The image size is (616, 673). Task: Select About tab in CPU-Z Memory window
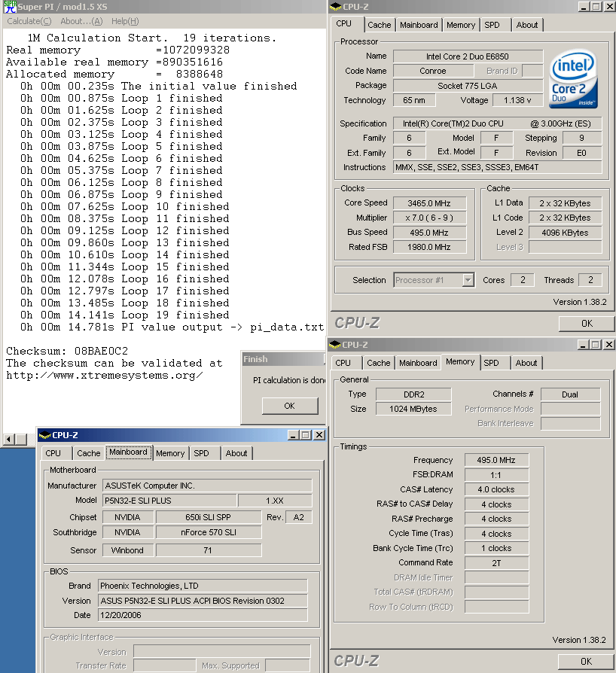[x=526, y=363]
